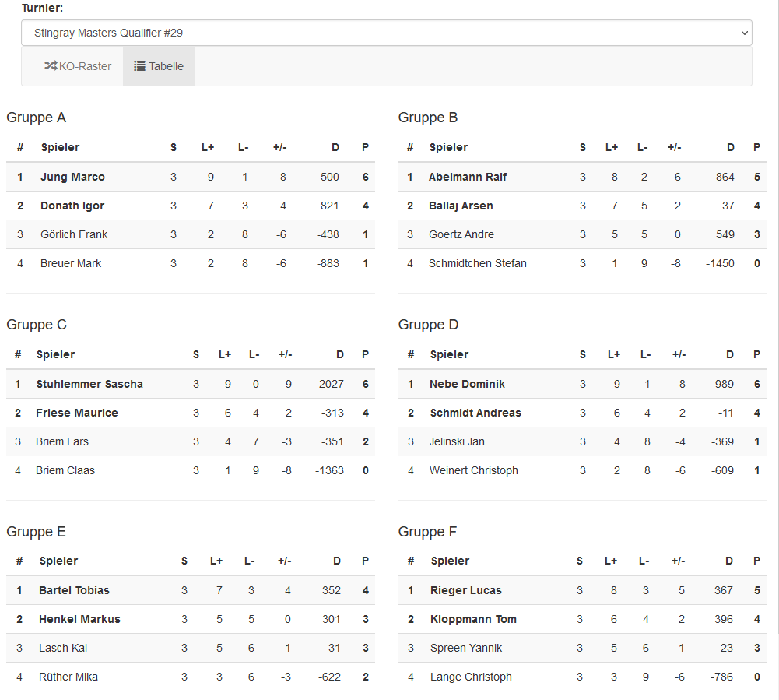
Task: Click the Gruppe A heading
Action: tap(37, 118)
